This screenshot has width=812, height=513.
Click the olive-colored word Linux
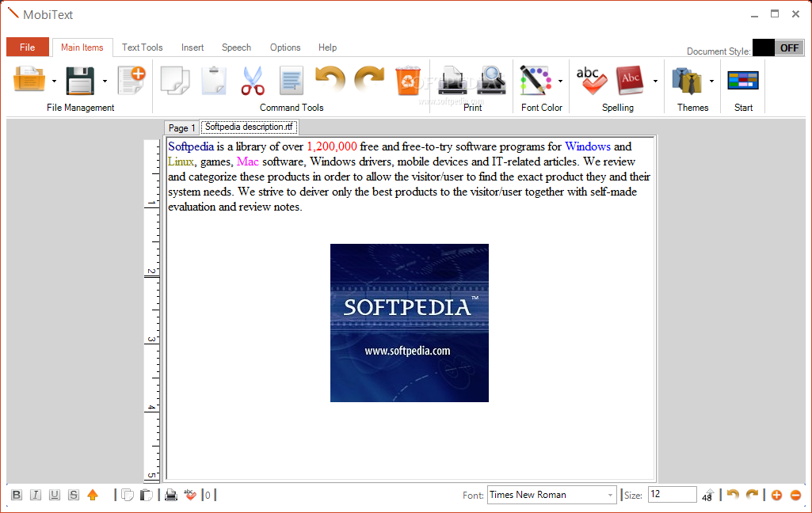[181, 161]
